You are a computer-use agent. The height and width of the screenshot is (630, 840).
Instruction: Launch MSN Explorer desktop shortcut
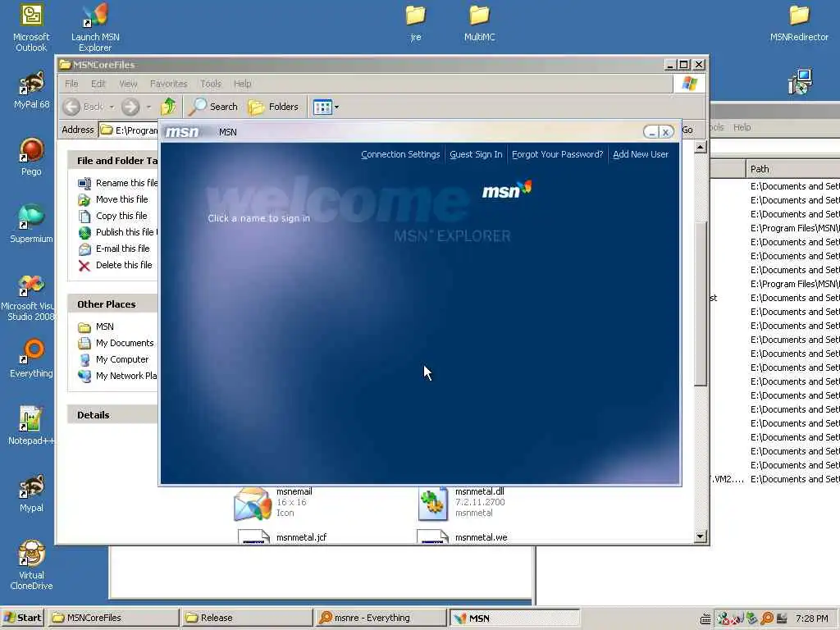tap(95, 27)
